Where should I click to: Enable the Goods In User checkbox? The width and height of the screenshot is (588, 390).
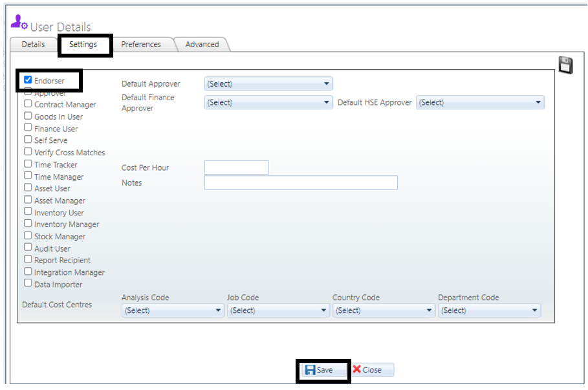click(28, 116)
